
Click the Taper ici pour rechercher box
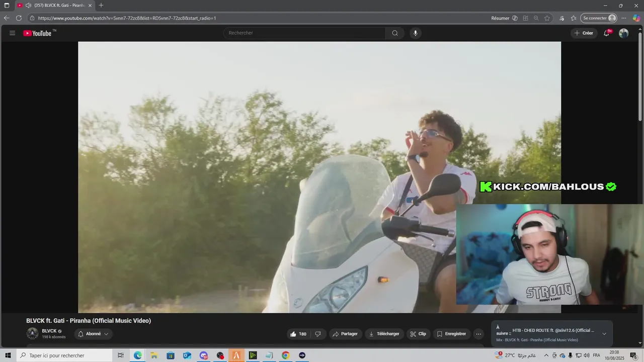coord(64,355)
